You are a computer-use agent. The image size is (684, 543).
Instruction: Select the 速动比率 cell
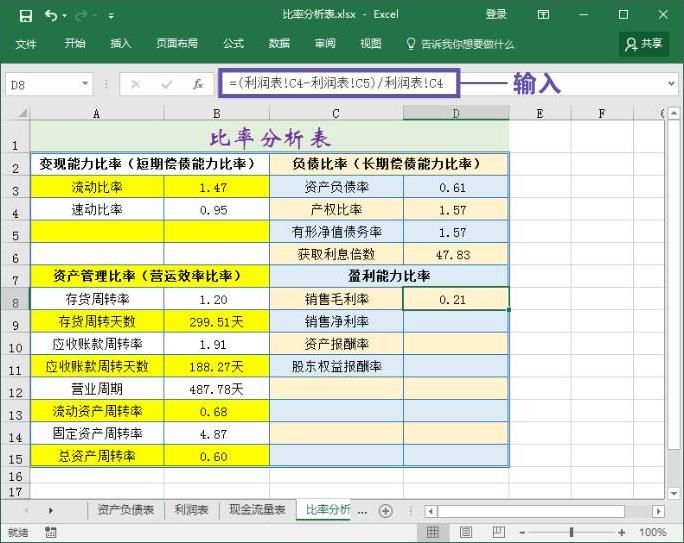[x=97, y=210]
